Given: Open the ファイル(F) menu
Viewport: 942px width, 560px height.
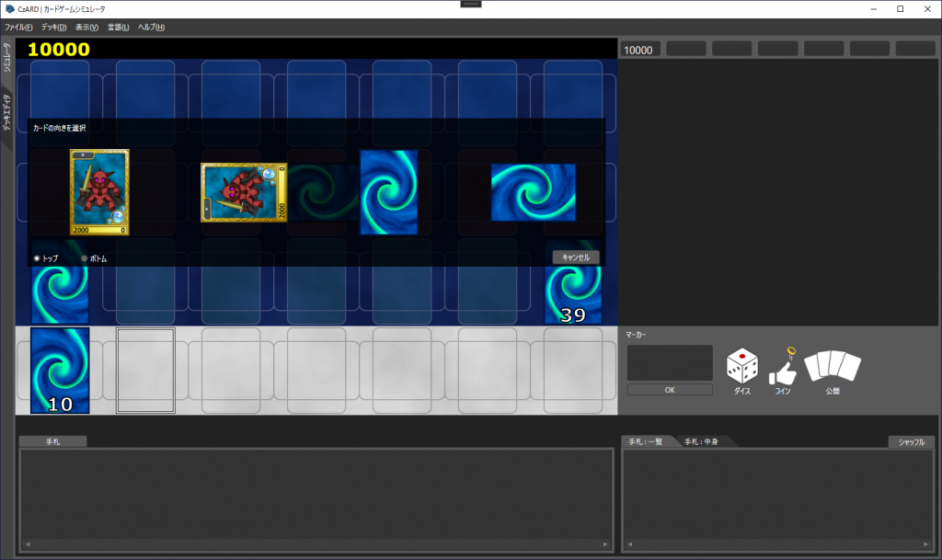Looking at the screenshot, I should click(x=18, y=27).
